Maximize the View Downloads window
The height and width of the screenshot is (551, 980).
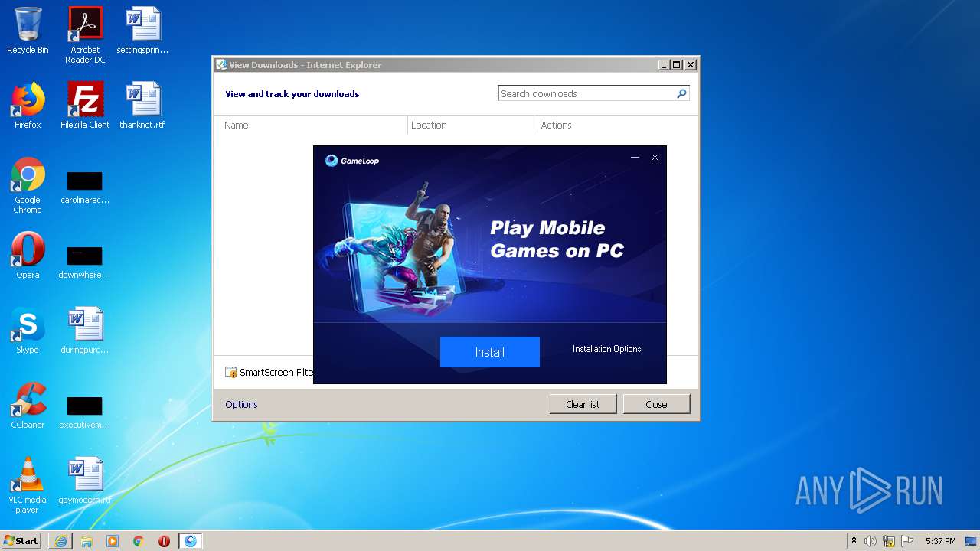[x=677, y=65]
